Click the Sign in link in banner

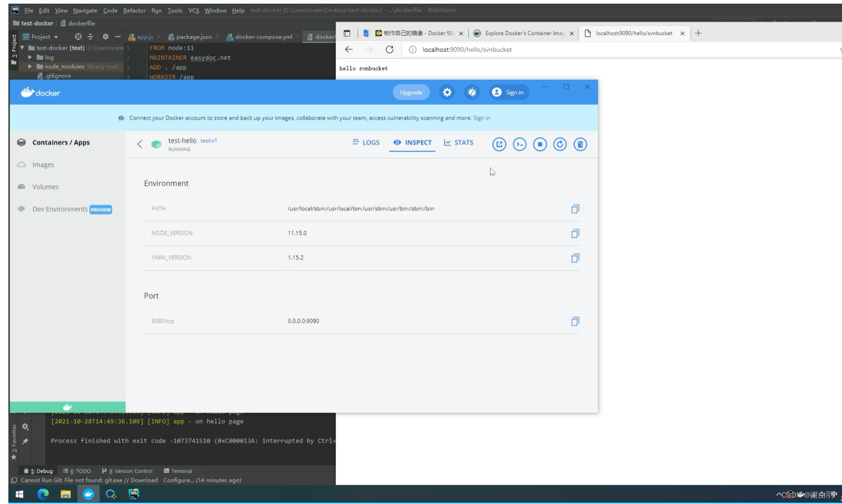coord(481,118)
